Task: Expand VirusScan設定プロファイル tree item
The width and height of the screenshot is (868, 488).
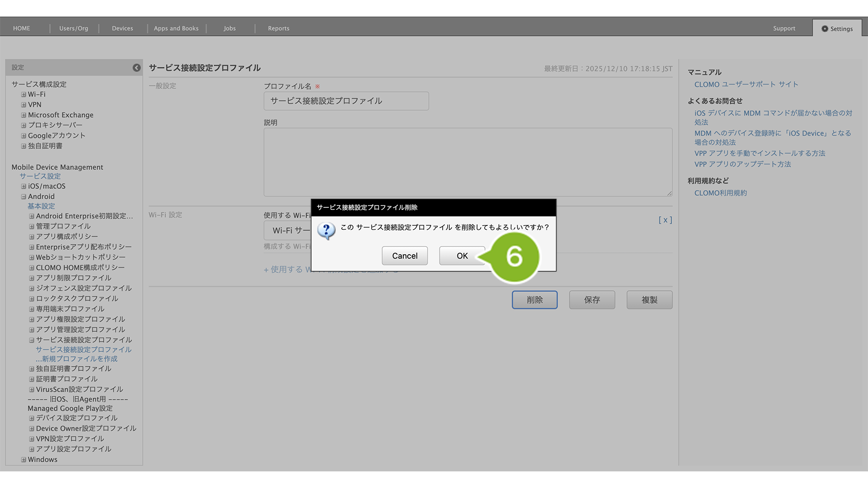Action: point(32,389)
